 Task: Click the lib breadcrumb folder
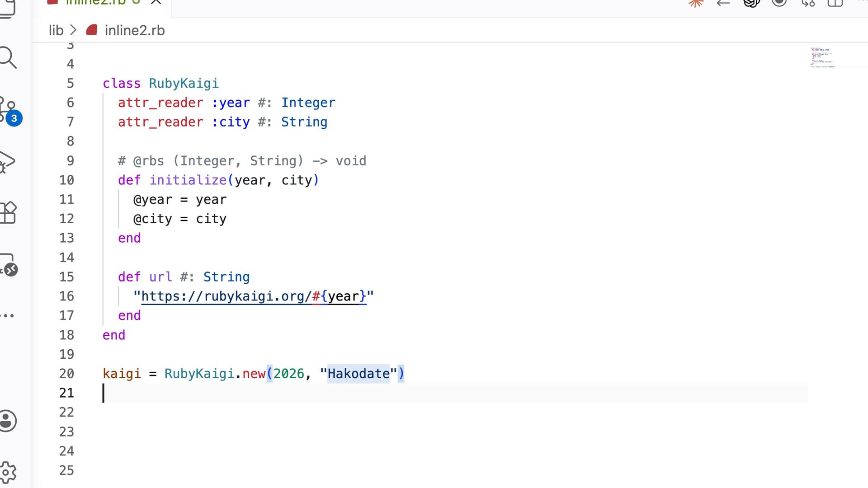[x=56, y=30]
